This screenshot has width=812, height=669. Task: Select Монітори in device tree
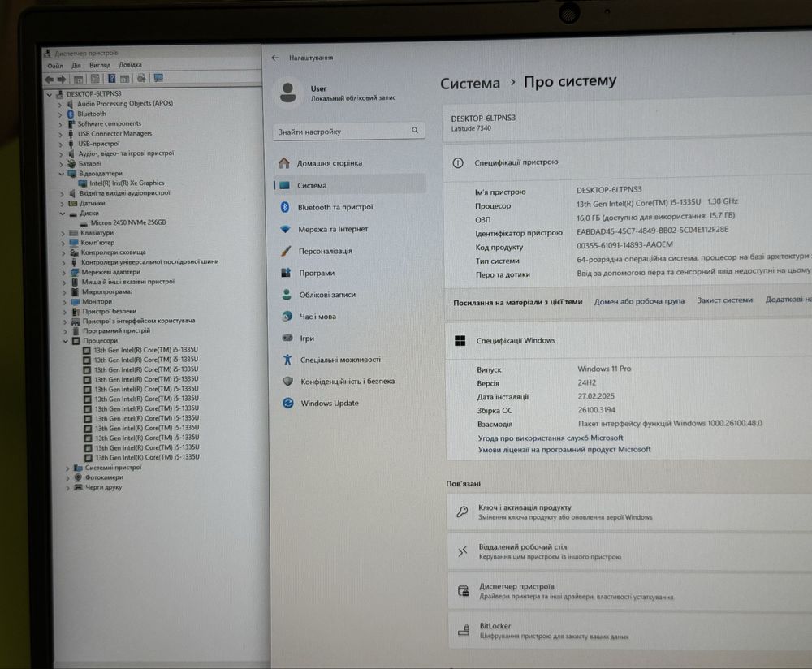tap(97, 302)
